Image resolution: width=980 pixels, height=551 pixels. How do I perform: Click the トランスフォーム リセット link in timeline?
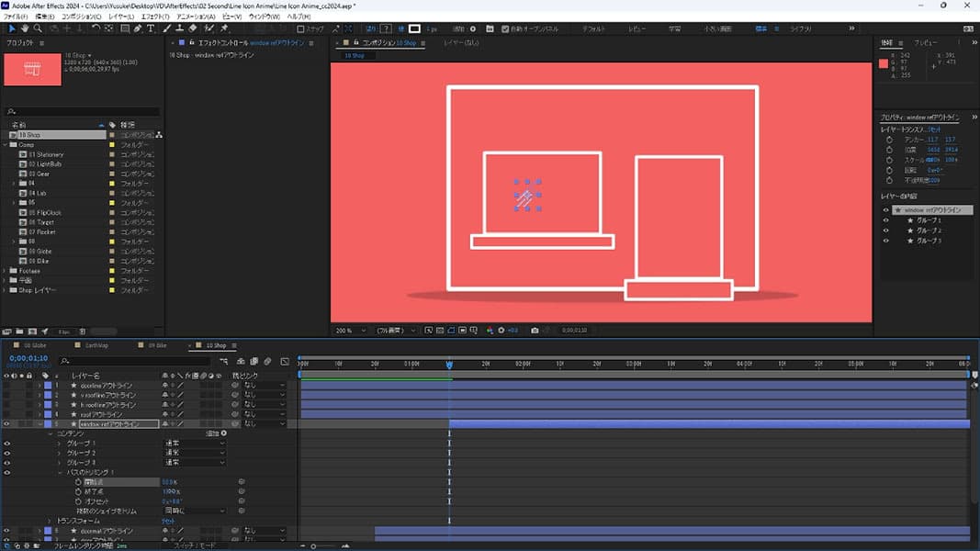point(168,521)
